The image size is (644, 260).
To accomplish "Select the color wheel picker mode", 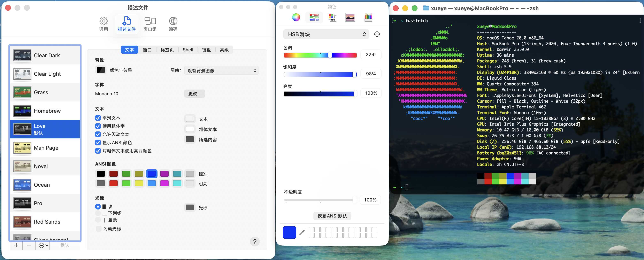I will click(296, 17).
